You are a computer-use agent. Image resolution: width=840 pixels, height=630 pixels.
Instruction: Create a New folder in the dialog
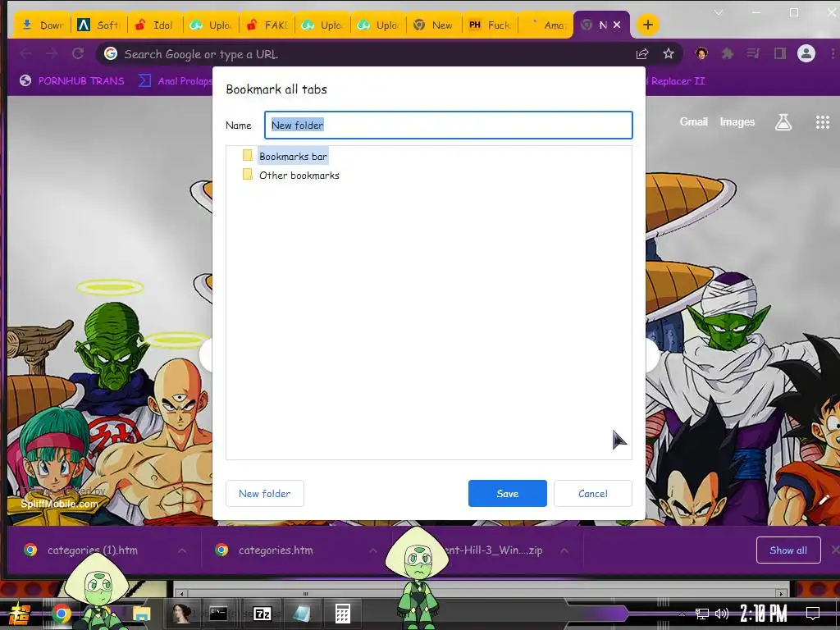(265, 493)
